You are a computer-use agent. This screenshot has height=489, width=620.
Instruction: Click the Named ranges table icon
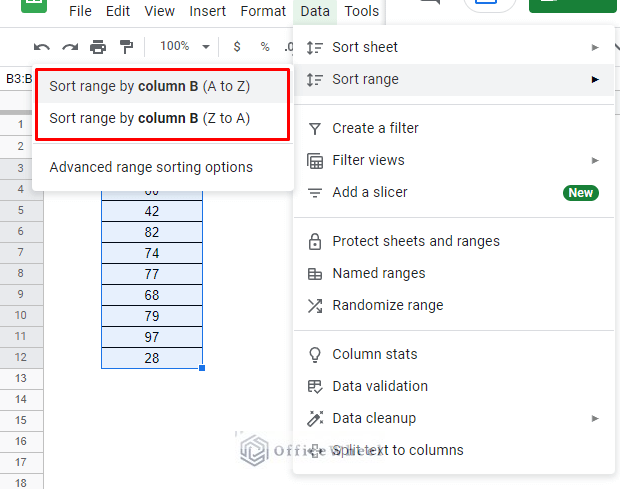click(x=315, y=274)
